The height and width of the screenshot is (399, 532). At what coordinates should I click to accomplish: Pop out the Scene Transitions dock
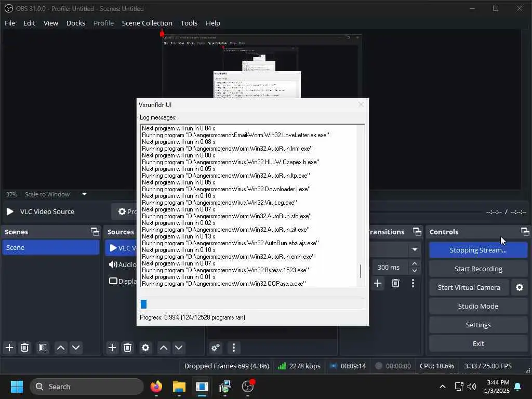point(417,232)
